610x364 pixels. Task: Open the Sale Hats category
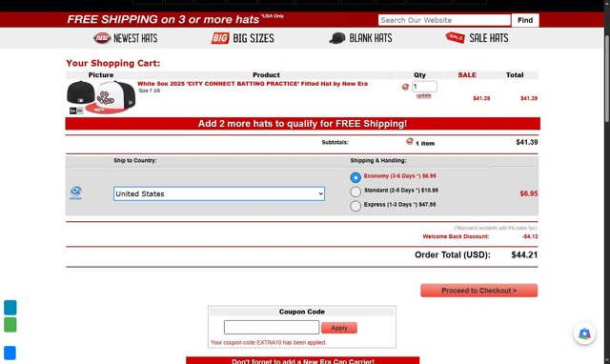coord(477,38)
